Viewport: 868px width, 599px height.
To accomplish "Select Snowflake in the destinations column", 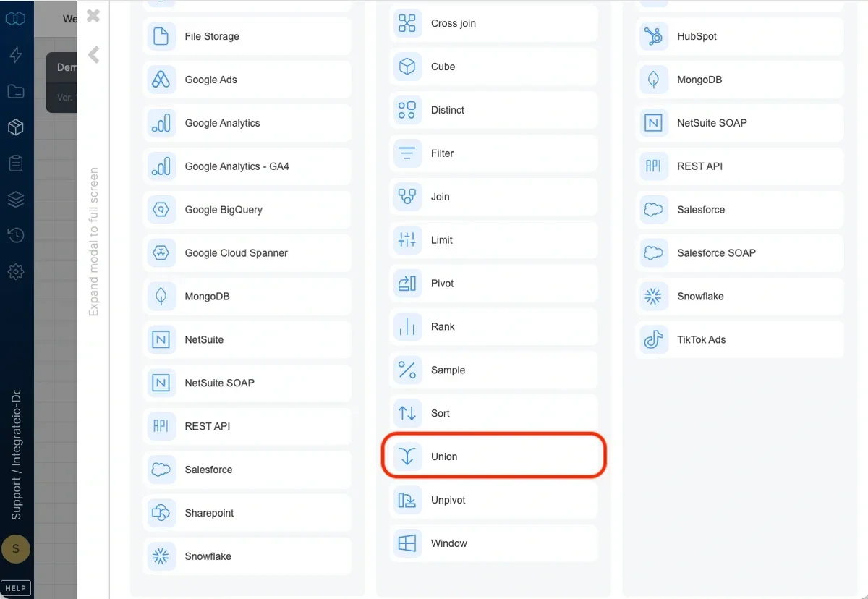I will pyautogui.click(x=740, y=297).
